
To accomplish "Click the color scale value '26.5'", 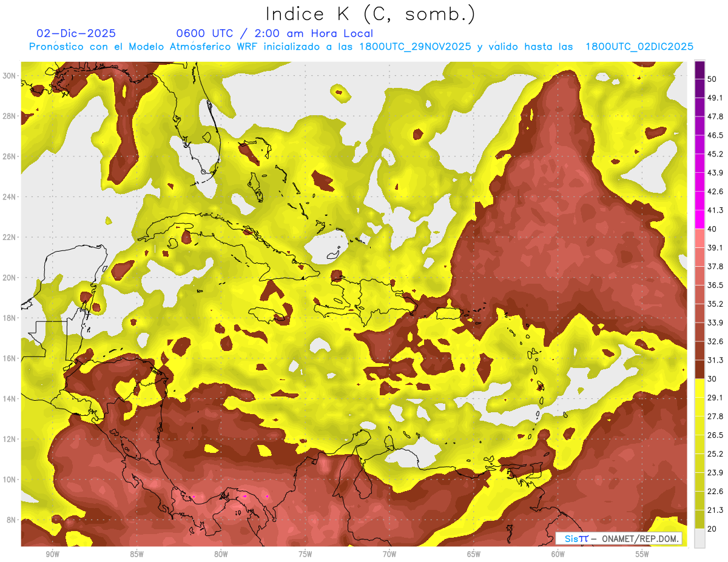I will pyautogui.click(x=715, y=435).
